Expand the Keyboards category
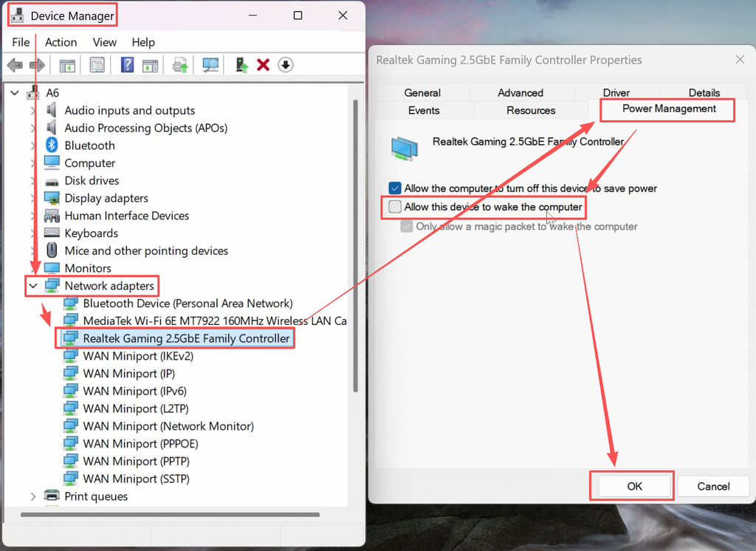 tap(32, 233)
